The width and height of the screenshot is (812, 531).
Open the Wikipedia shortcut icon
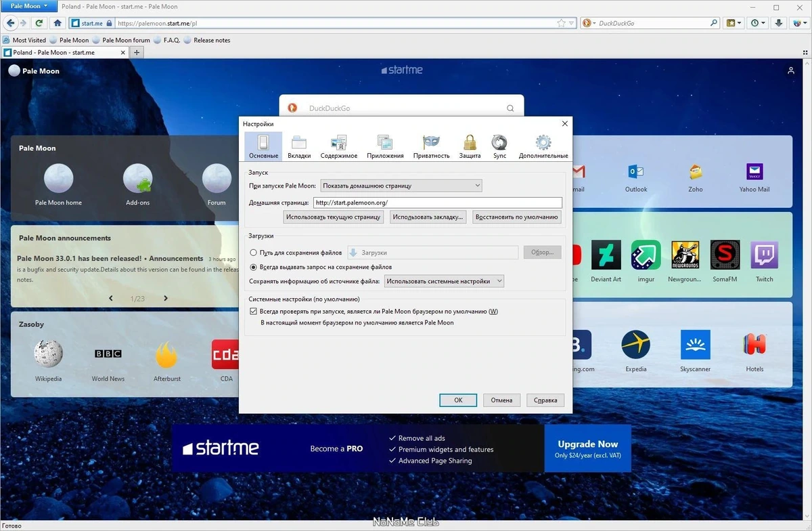(49, 354)
